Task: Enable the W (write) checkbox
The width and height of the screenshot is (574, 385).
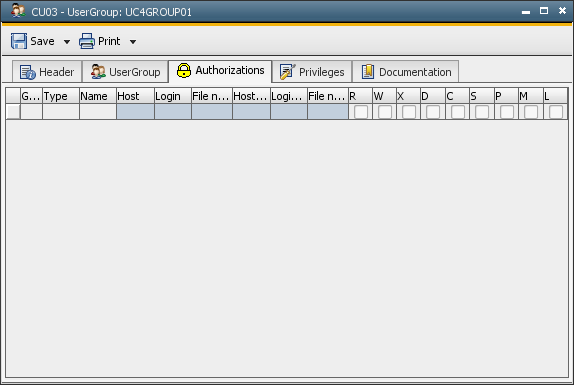Action: point(385,112)
